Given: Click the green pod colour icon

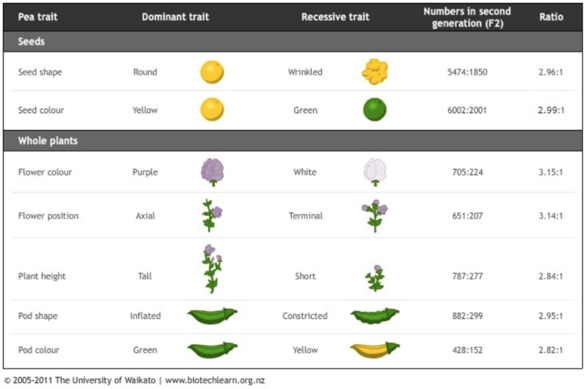Looking at the screenshot, I should pyautogui.click(x=212, y=349).
